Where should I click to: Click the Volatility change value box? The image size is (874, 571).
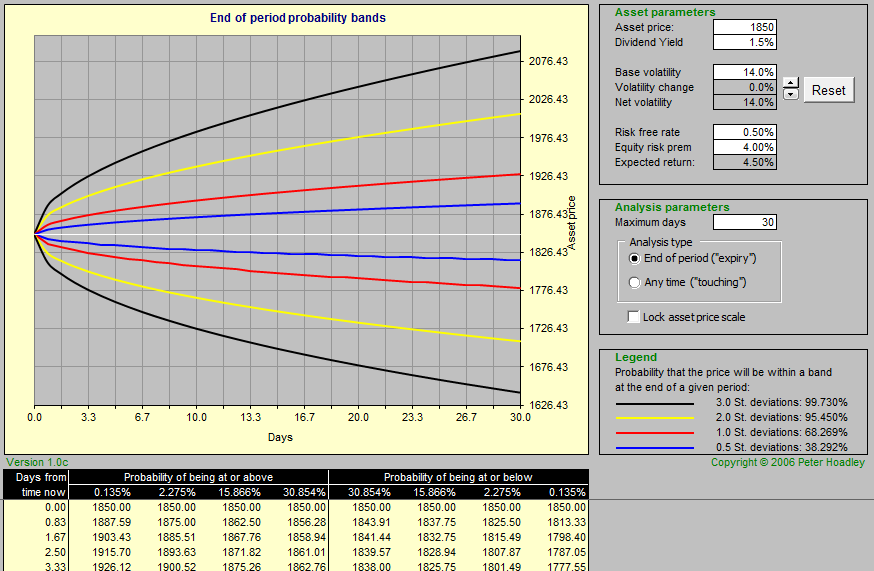(745, 87)
